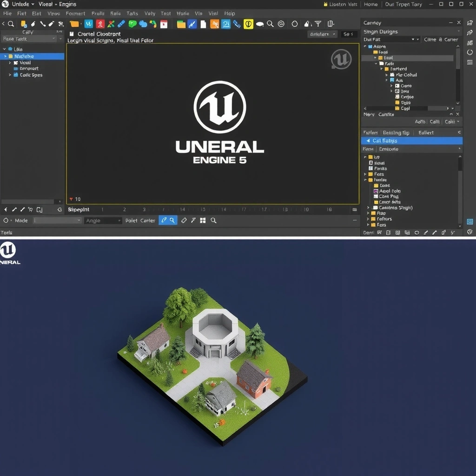Collapse the expanded highlighted folder in the outliner tree
This screenshot has height=476, width=476.
pos(375,58)
